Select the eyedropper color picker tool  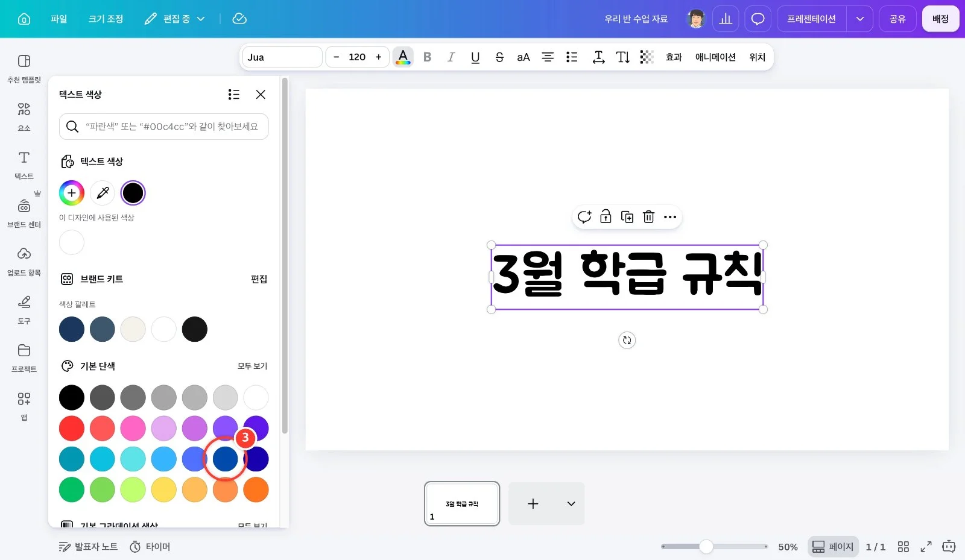pyautogui.click(x=103, y=193)
